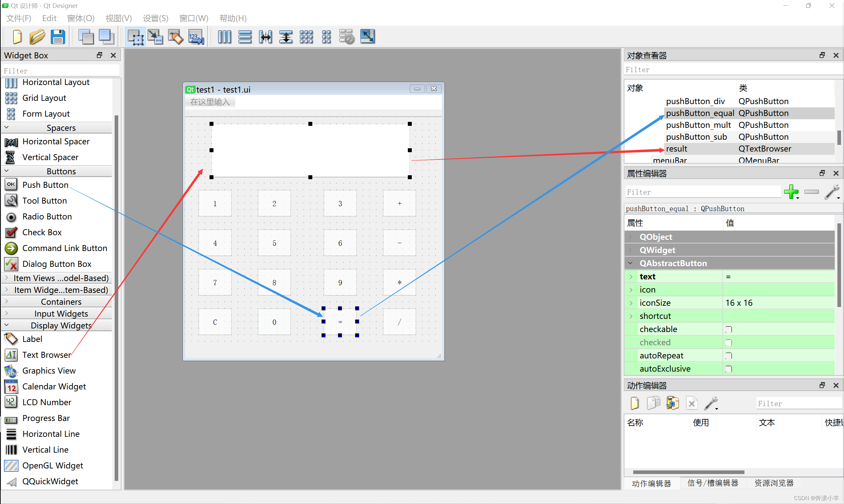Click the Send to Back toolbar icon
Viewport: 844px width, 504px height.
pos(86,37)
